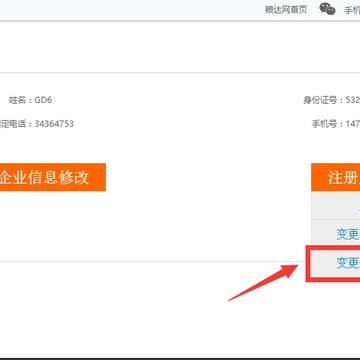Image resolution: width=360 pixels, height=360 pixels.
Task: Open the first 变更 link above red box
Action: 348,234
